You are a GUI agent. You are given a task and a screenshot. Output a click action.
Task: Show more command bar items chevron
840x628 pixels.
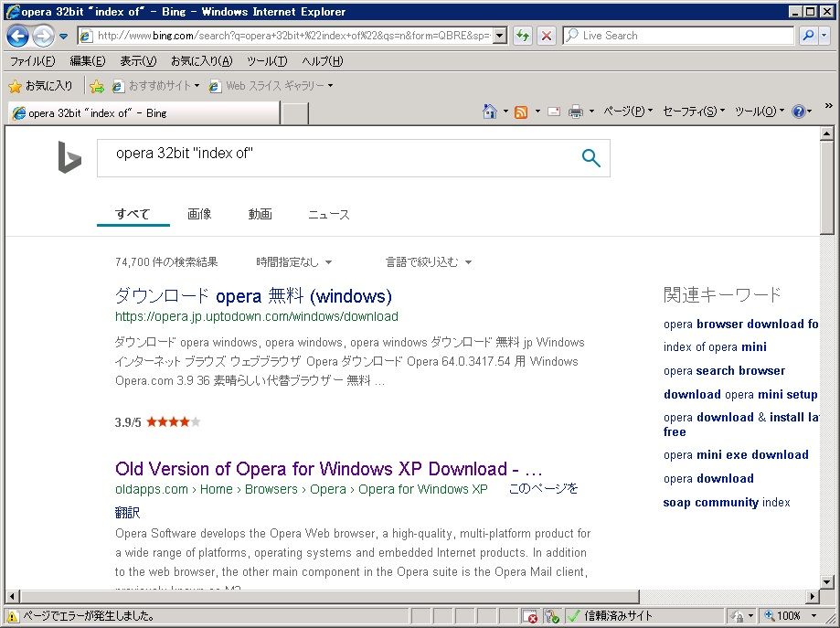point(828,105)
